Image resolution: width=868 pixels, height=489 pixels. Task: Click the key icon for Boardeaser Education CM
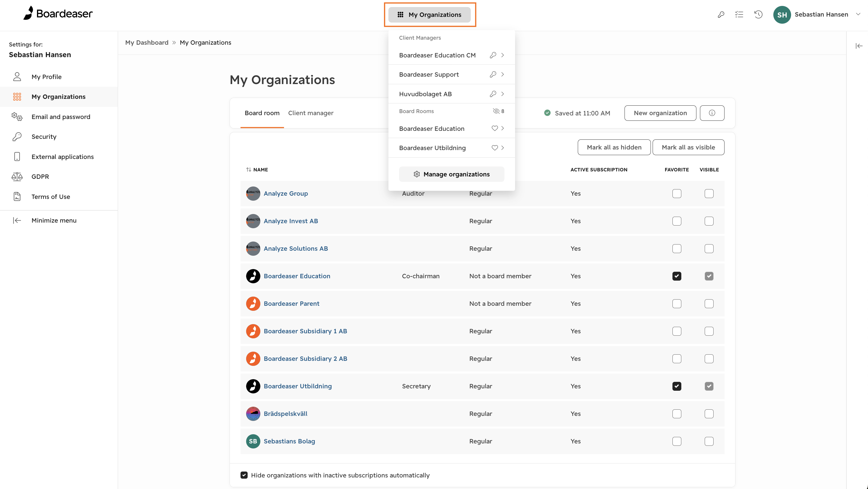tap(493, 55)
